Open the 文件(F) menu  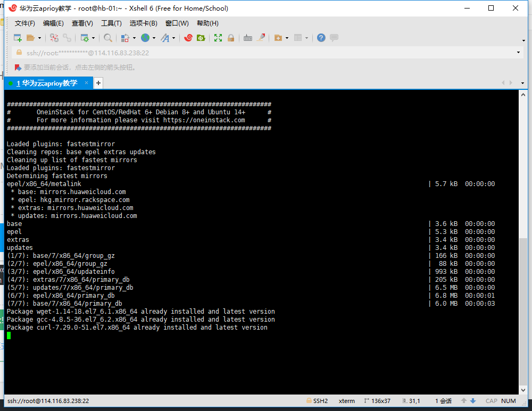coord(25,23)
